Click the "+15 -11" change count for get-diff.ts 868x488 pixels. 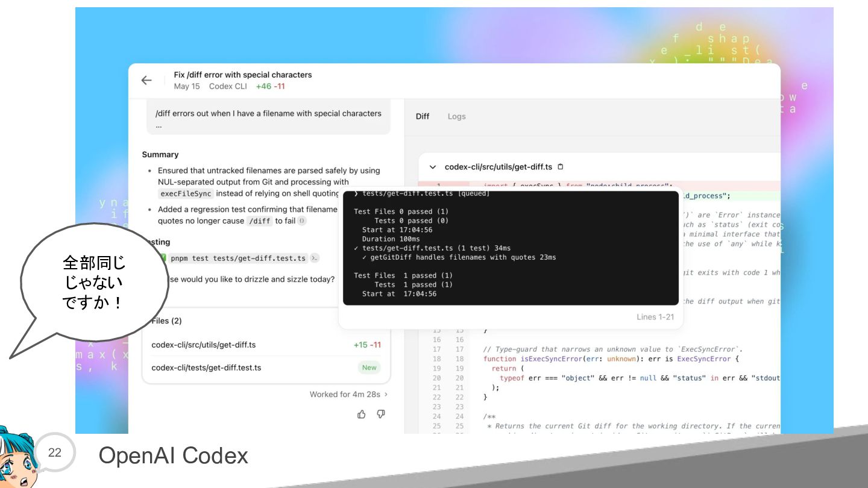367,345
